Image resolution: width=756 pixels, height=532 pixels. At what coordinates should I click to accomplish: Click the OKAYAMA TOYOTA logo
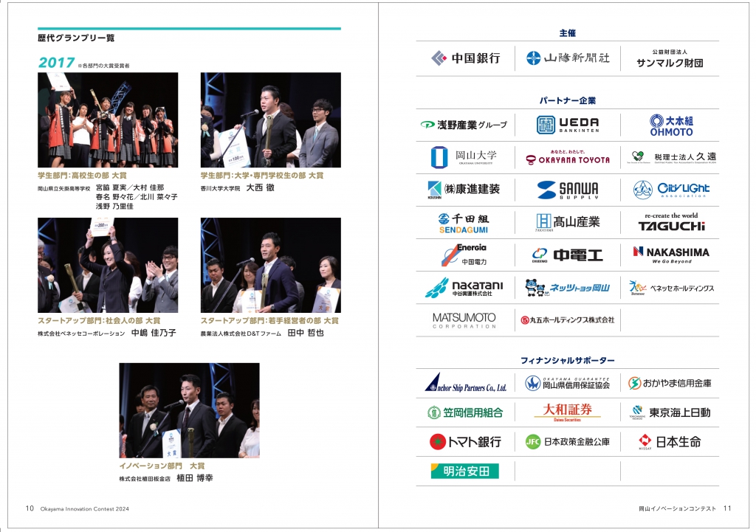click(x=568, y=158)
